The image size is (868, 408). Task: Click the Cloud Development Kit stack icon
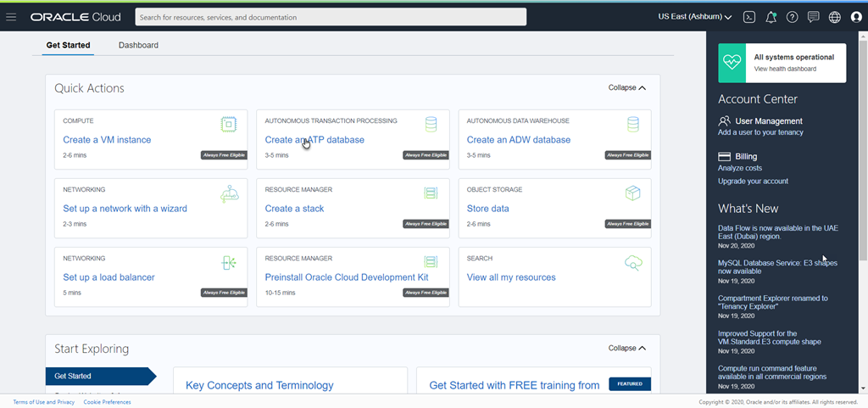coord(431,262)
